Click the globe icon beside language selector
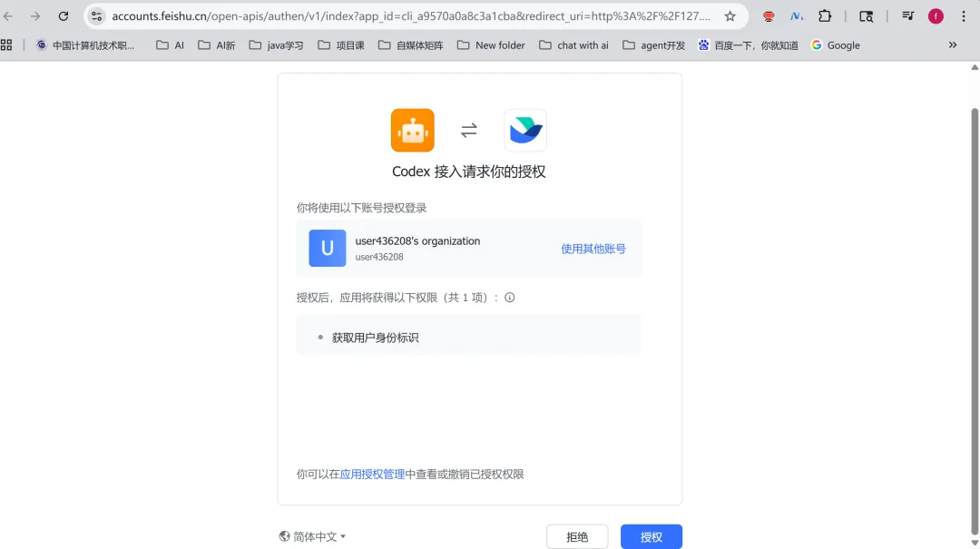 284,536
